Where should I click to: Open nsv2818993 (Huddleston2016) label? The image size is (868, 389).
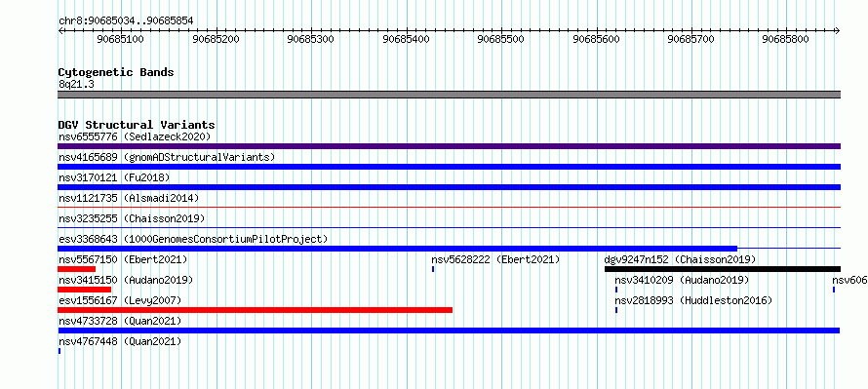pyautogui.click(x=693, y=300)
